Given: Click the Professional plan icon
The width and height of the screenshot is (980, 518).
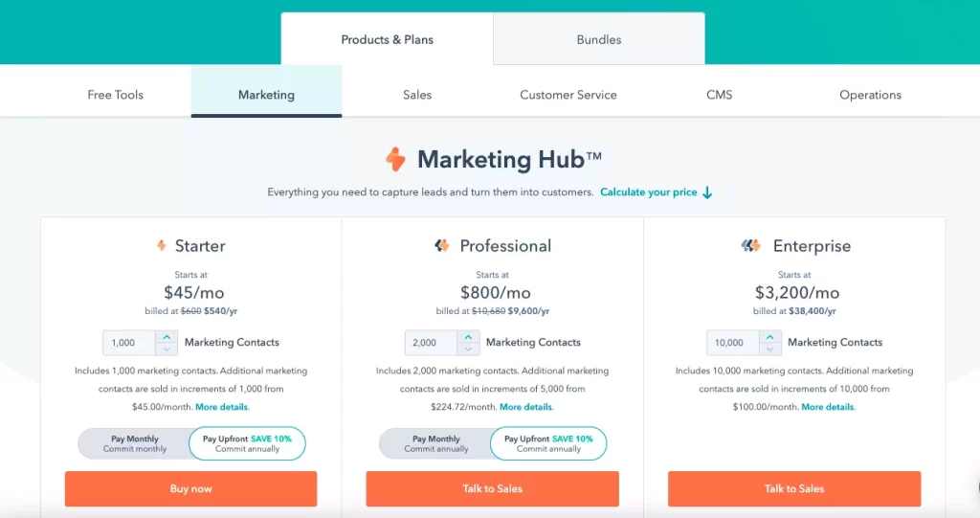Looking at the screenshot, I should coord(441,246).
